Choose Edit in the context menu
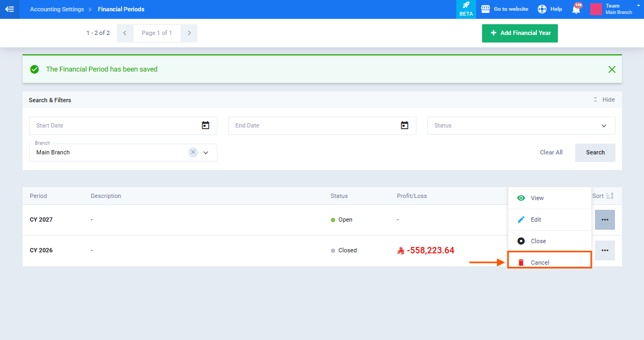This screenshot has height=340, width=644. 549,219
